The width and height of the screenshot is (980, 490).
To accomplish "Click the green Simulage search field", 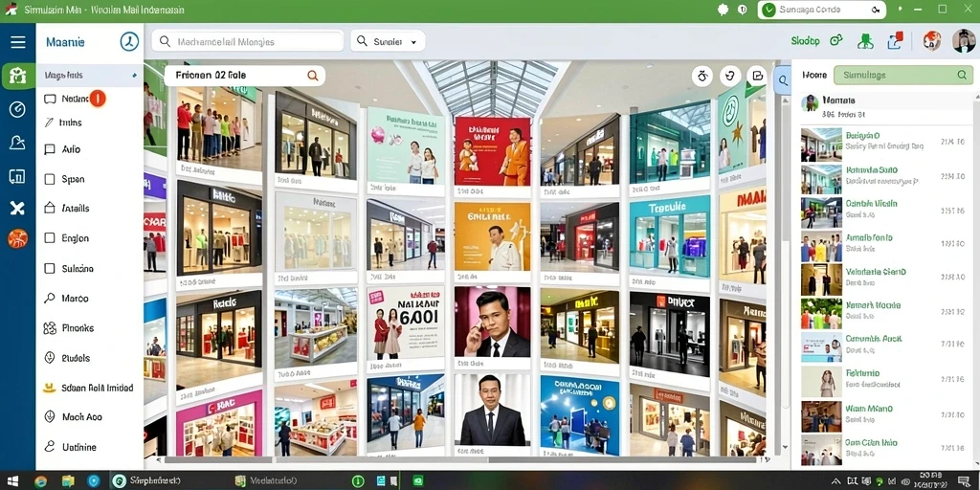I will pyautogui.click(x=902, y=75).
